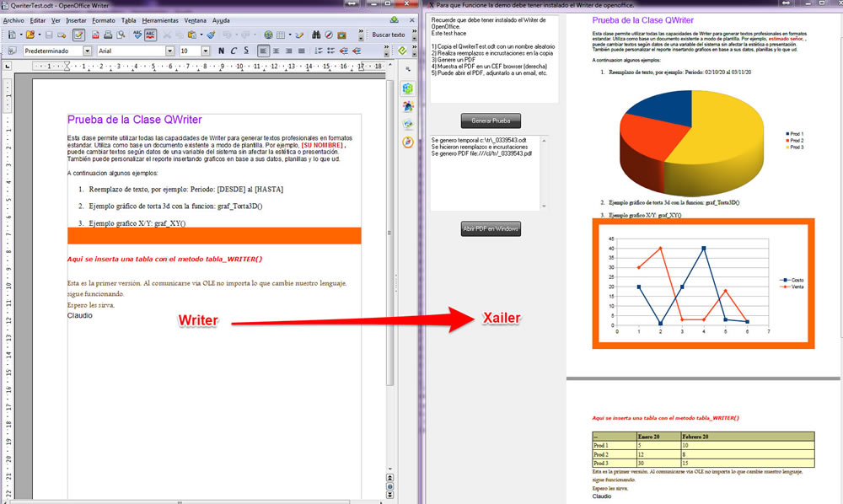843x504 pixels.
Task: Open the New document dropdown arrow
Action: pos(21,35)
